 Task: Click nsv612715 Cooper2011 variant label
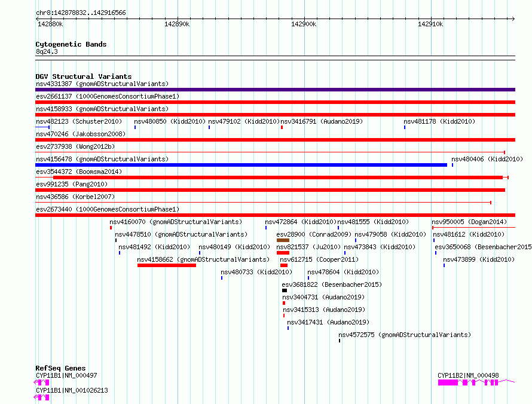[x=319, y=259]
